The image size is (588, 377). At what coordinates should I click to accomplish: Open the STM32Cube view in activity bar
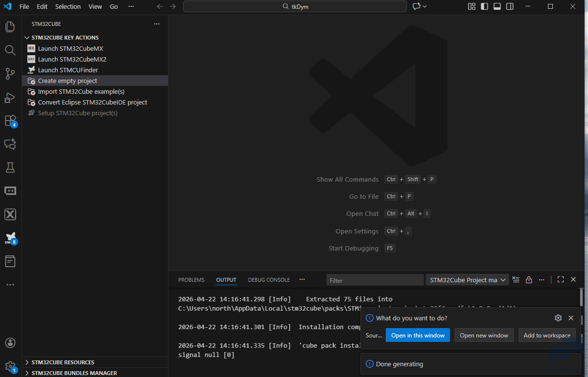(10, 238)
